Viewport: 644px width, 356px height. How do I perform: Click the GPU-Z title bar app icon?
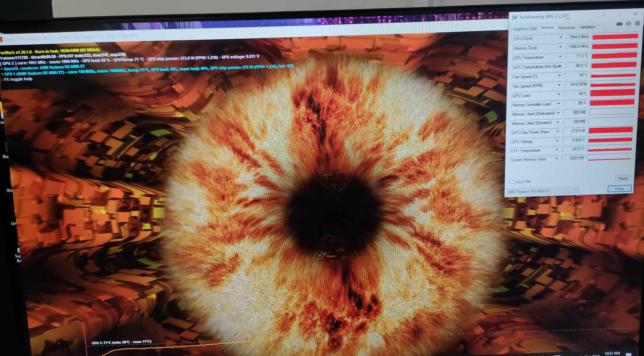click(514, 17)
